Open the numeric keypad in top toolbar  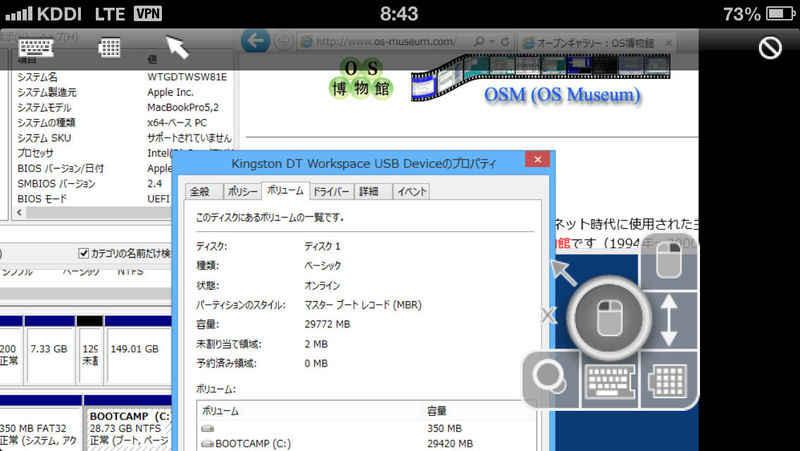(x=109, y=47)
